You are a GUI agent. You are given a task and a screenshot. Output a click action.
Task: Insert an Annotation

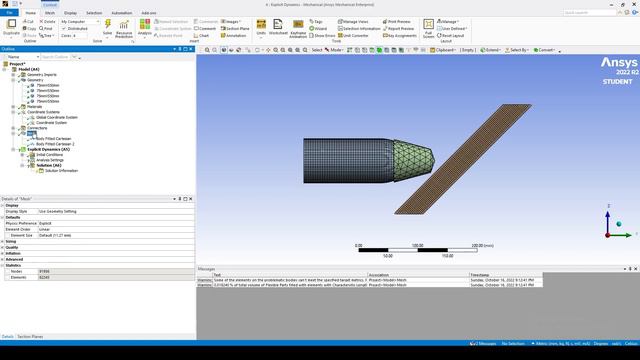tap(233, 36)
